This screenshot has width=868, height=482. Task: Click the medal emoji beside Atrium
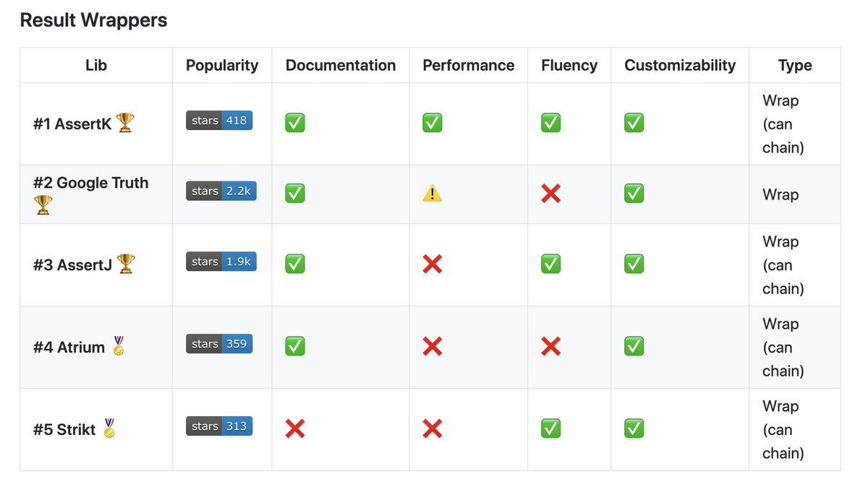tap(119, 346)
